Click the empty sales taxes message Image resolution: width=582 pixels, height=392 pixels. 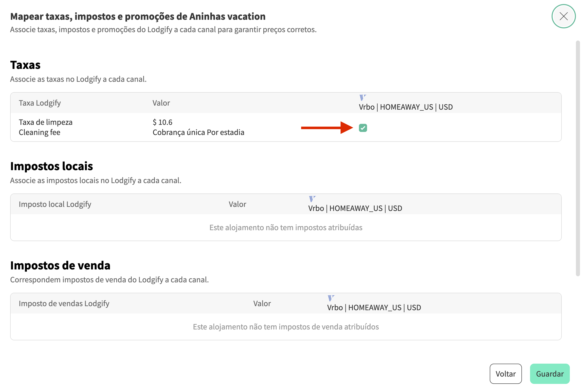(286, 327)
